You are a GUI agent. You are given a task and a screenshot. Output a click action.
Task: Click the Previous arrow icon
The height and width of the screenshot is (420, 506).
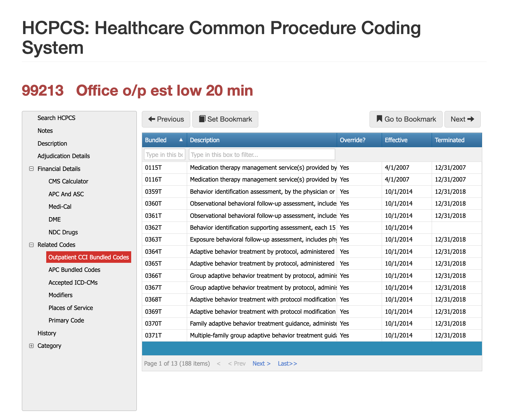coord(152,119)
